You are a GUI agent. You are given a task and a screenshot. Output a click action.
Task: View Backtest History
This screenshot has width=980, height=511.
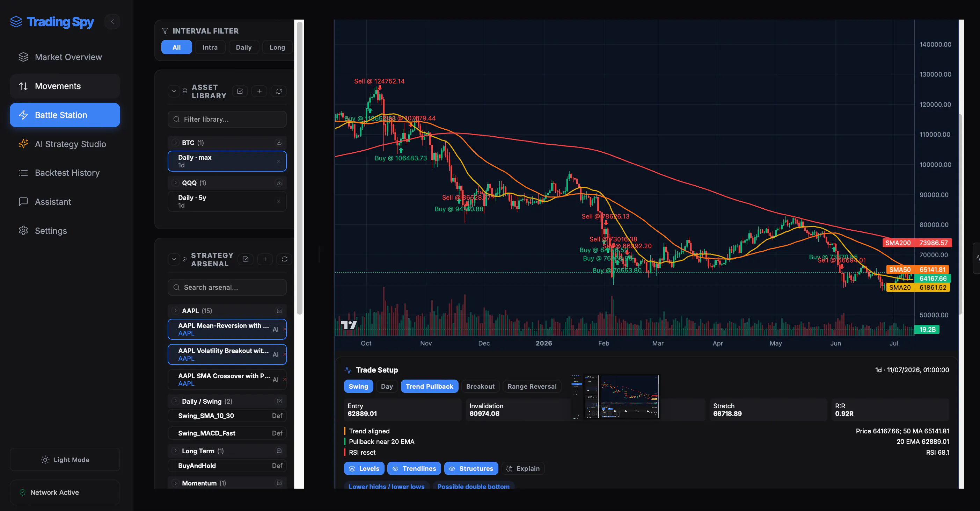point(65,173)
